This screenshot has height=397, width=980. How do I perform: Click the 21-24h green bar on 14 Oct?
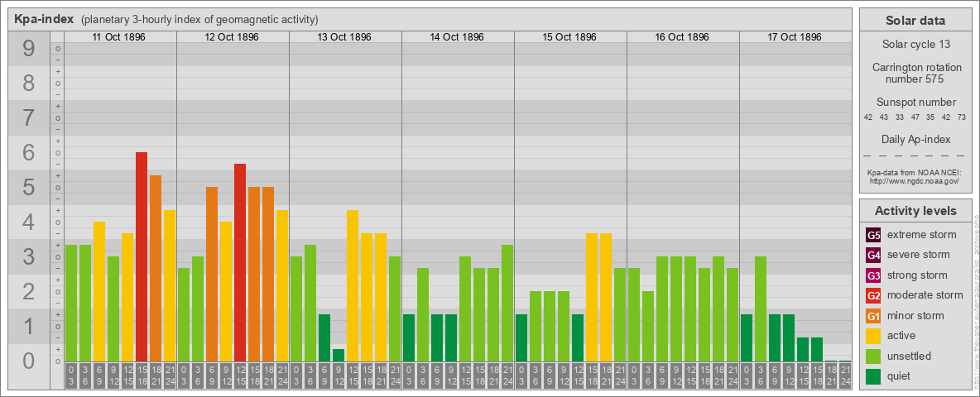click(x=507, y=304)
